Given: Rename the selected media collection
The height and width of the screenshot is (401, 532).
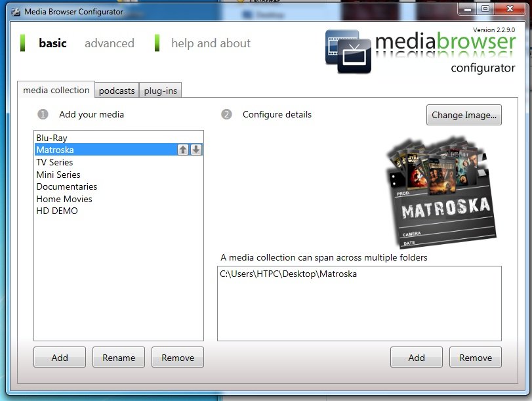Looking at the screenshot, I should pyautogui.click(x=119, y=357).
